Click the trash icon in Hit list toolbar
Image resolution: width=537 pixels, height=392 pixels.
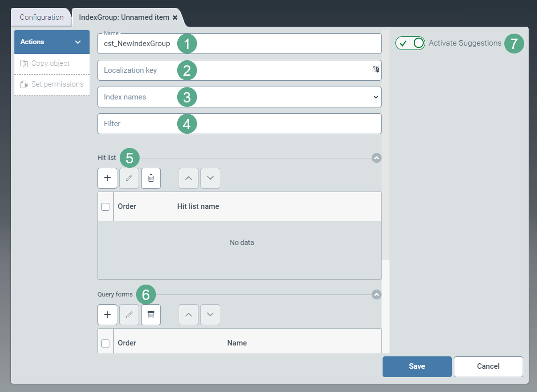[x=151, y=178]
